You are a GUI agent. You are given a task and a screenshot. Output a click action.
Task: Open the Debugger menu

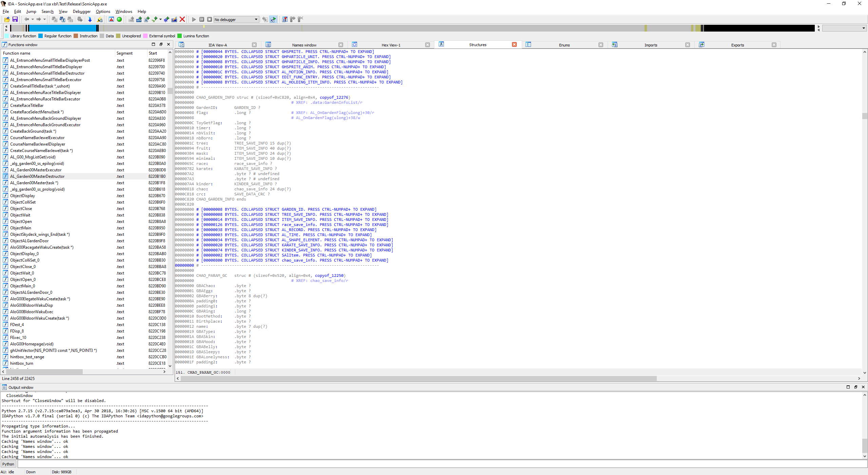(82, 12)
